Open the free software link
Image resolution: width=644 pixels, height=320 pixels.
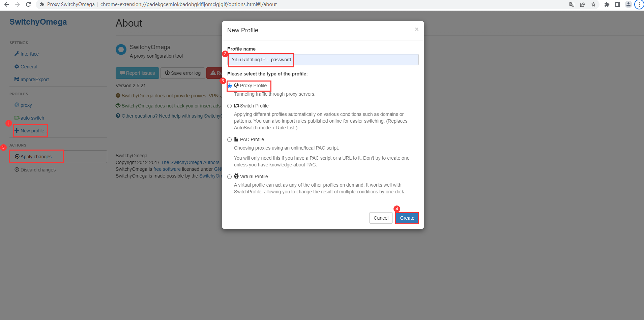click(x=167, y=169)
